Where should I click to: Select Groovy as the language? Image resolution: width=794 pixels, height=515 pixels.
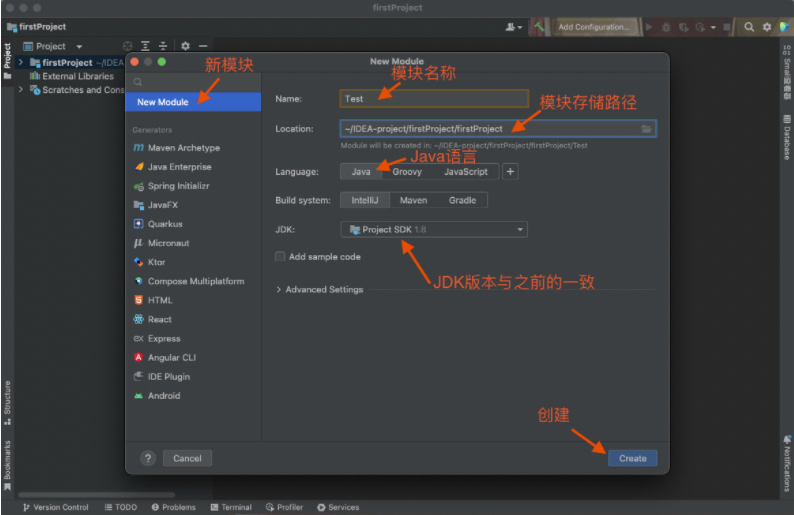click(x=407, y=172)
